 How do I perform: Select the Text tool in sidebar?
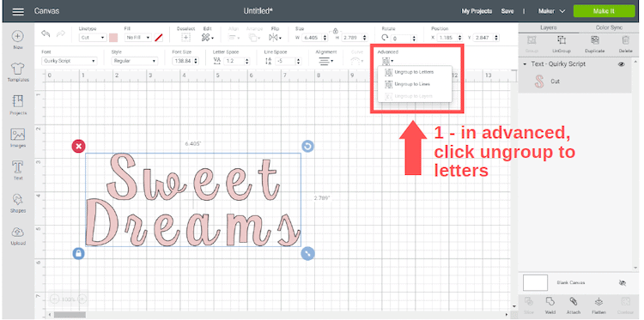coord(18,171)
